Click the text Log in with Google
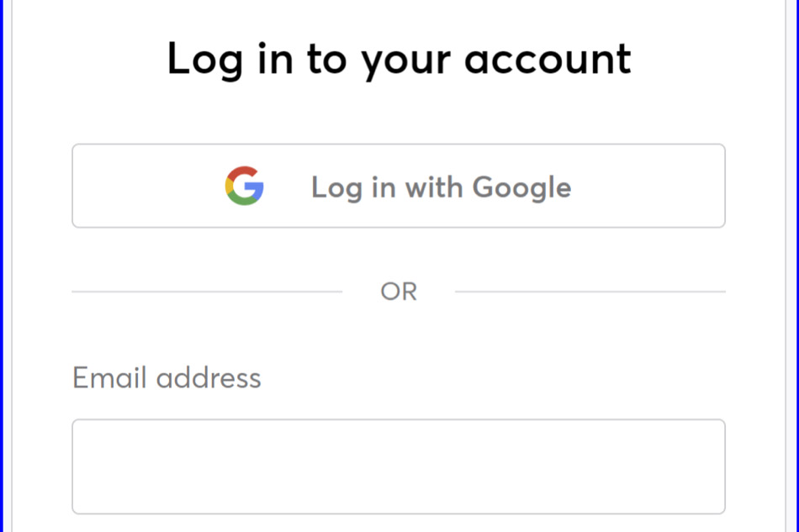Viewport: 799px width, 532px height. (442, 188)
